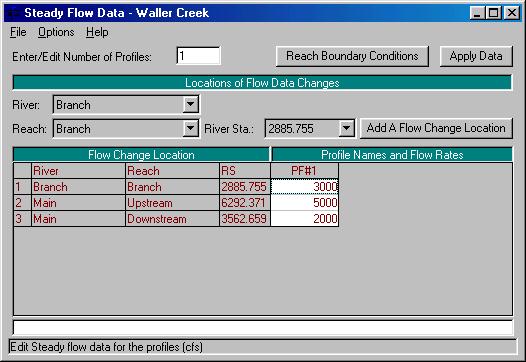Image resolution: width=526 pixels, height=362 pixels.
Task: Open the File menu
Action: [18, 32]
